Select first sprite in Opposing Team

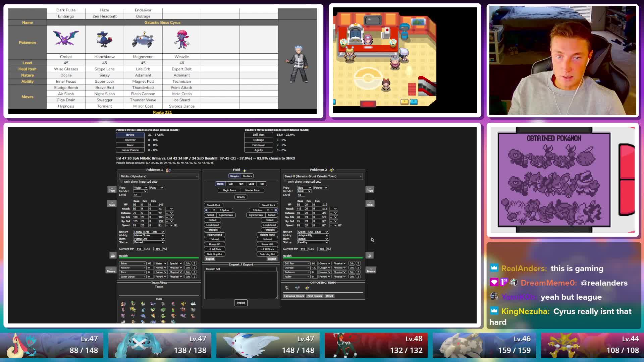pyautogui.click(x=287, y=288)
